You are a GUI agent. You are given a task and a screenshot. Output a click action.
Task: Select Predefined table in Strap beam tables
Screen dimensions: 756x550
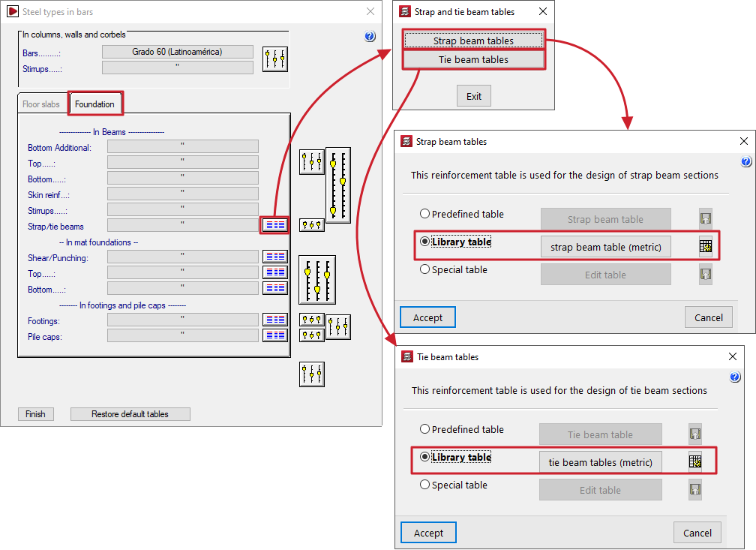click(x=425, y=214)
